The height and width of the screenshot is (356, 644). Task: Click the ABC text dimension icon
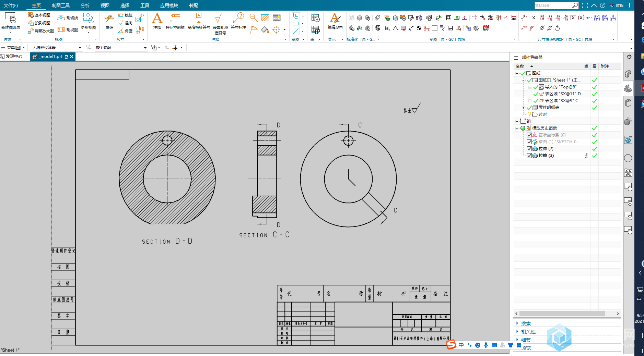click(514, 18)
